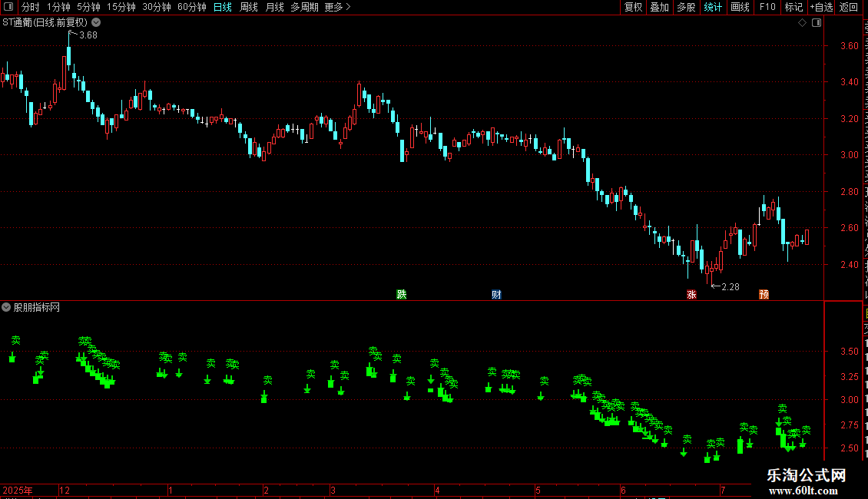
Task: Switch to 月线 monthly chart
Action: (x=274, y=7)
